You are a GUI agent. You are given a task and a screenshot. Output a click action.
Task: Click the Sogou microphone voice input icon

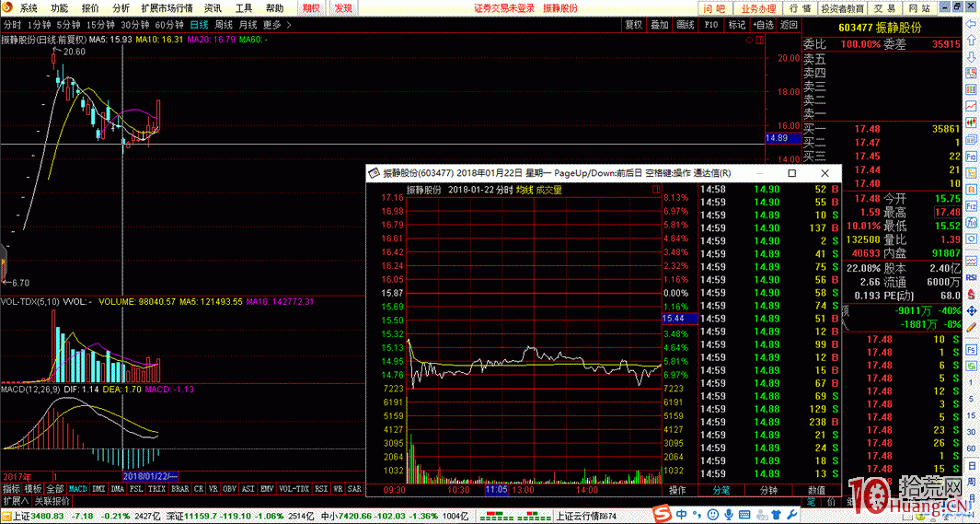click(729, 515)
